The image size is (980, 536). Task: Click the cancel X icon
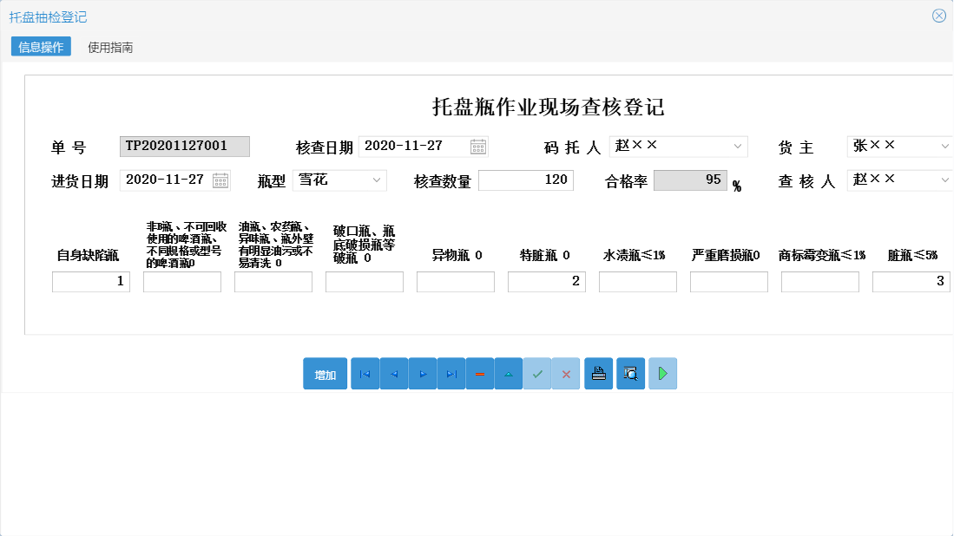click(x=565, y=374)
